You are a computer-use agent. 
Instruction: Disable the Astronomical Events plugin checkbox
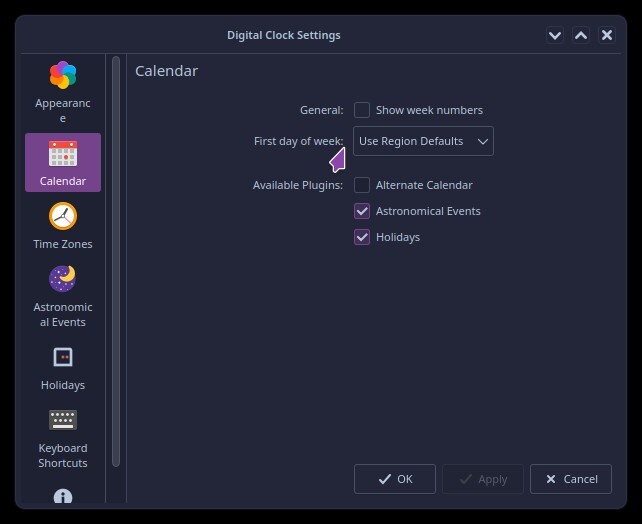(x=362, y=211)
